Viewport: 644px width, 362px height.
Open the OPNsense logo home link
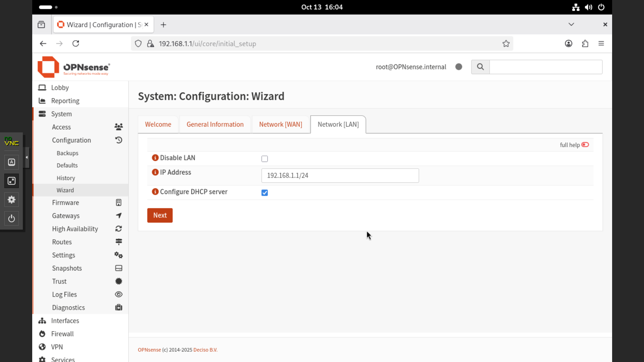(x=74, y=67)
